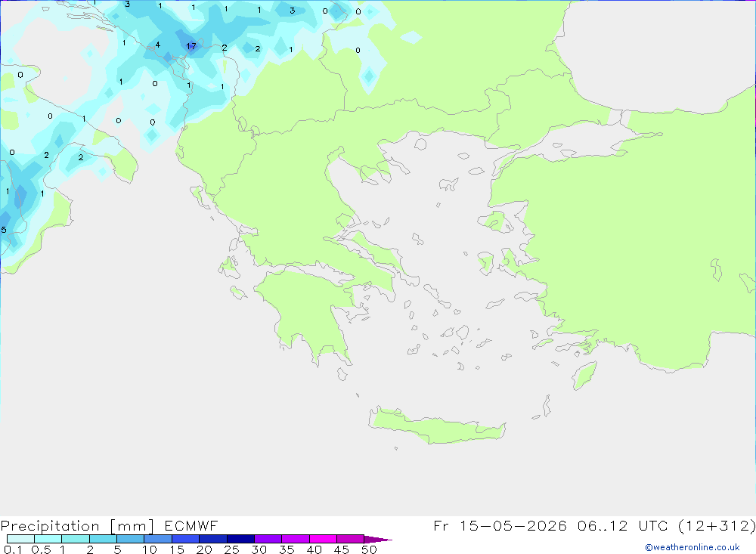Click the 5–10 mm blue legend swatch
The height and width of the screenshot is (554, 756).
(x=131, y=539)
